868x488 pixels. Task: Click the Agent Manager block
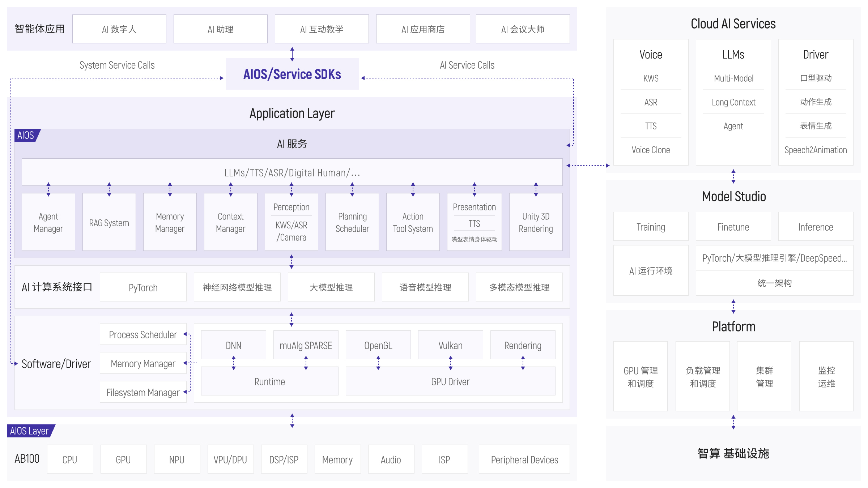(x=48, y=222)
